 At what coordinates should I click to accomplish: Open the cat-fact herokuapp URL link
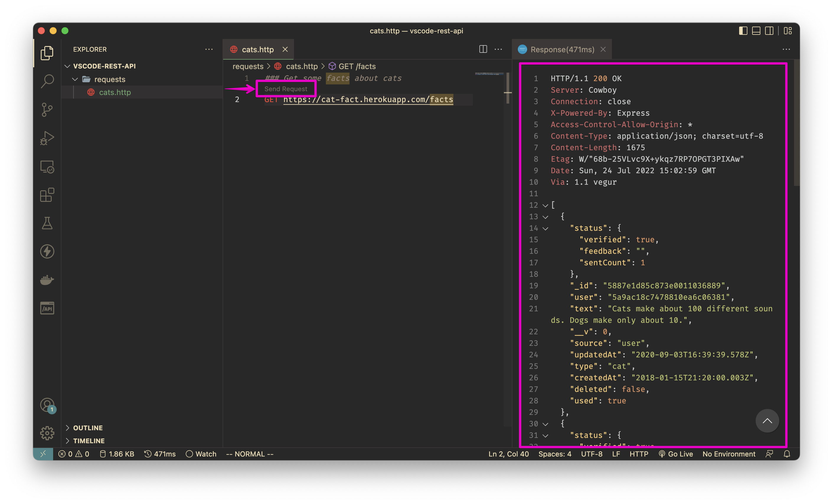click(368, 99)
